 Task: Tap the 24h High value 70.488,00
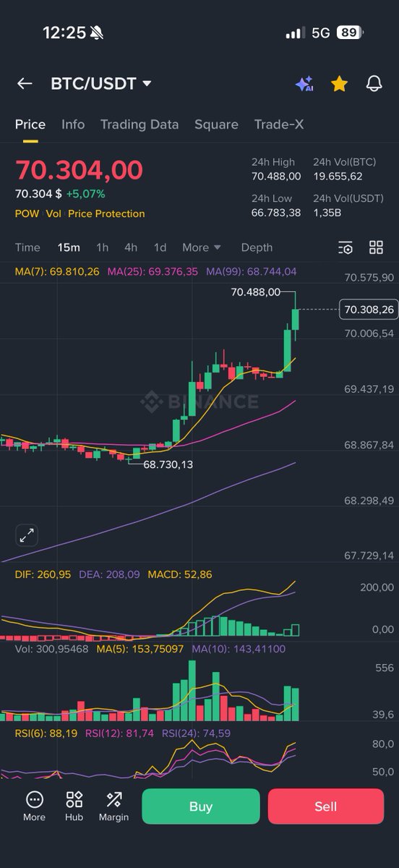tap(276, 176)
